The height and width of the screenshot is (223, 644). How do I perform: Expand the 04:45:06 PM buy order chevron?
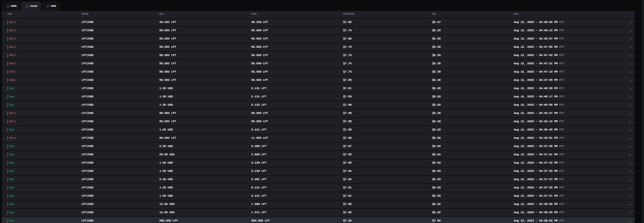point(630,105)
